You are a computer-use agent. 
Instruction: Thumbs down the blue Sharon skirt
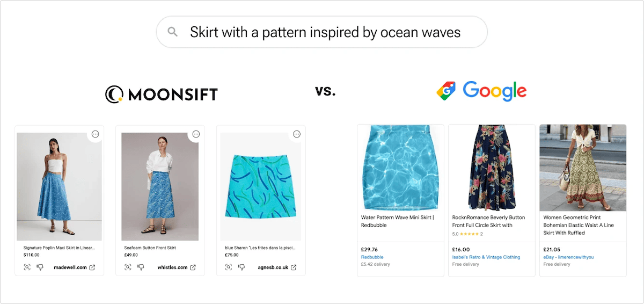pyautogui.click(x=241, y=267)
